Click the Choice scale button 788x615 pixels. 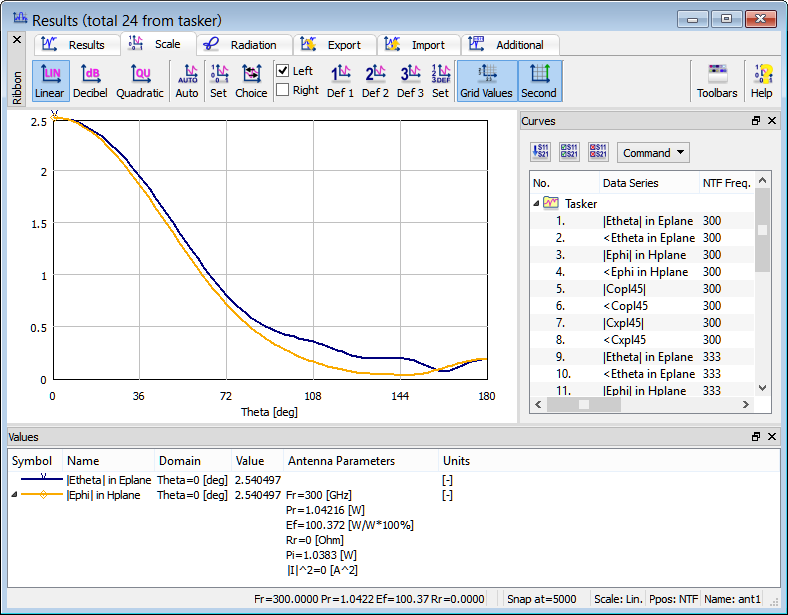251,81
